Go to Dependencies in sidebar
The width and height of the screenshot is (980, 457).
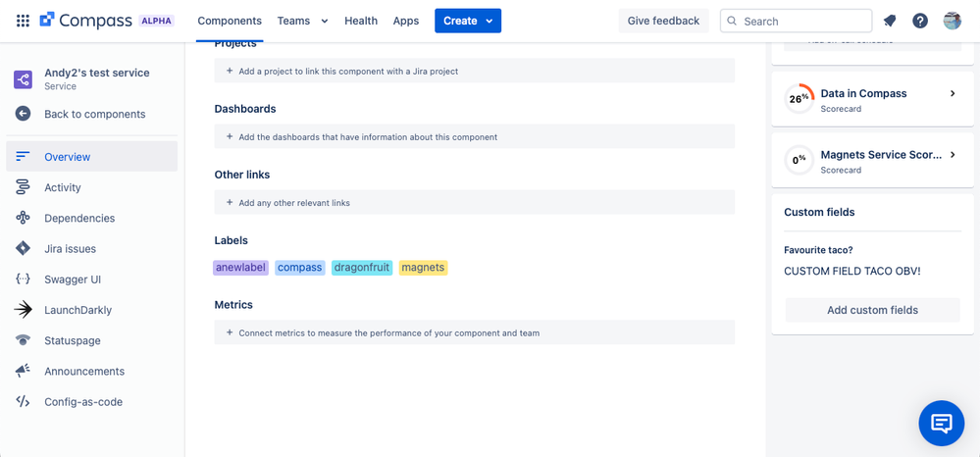(x=92, y=218)
